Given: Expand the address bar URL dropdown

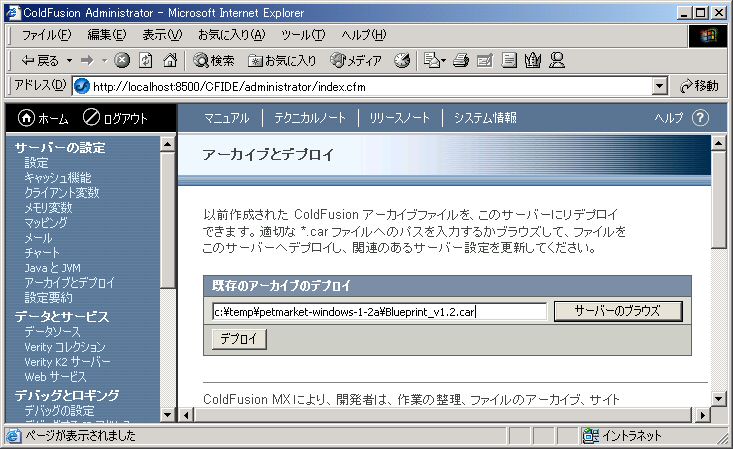Looking at the screenshot, I should [x=659, y=86].
